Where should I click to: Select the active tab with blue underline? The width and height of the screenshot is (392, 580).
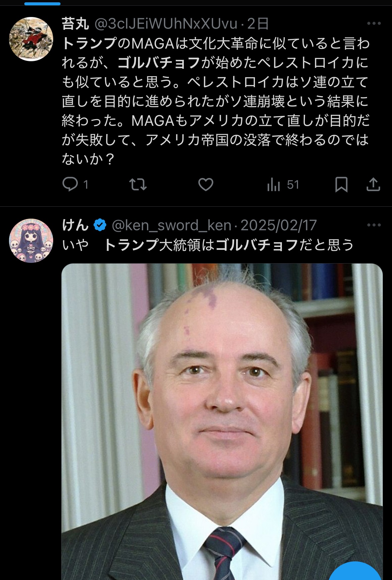tap(43, 4)
